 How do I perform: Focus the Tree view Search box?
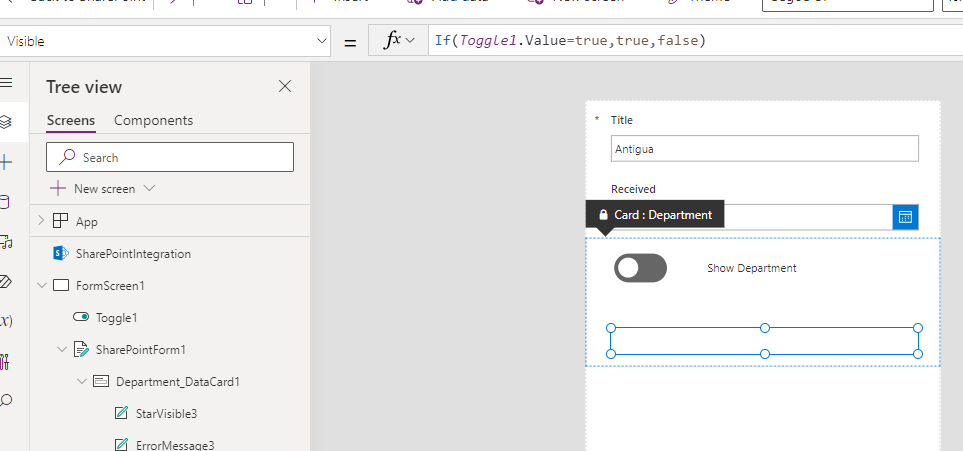pyautogui.click(x=170, y=157)
